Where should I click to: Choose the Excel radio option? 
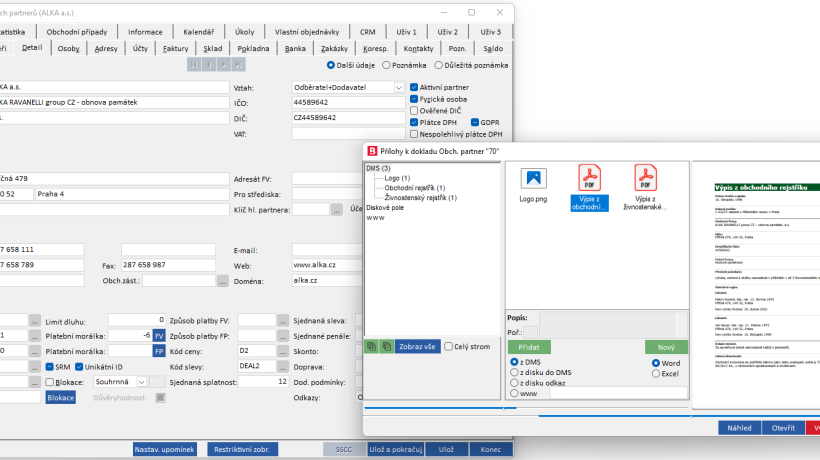(656, 374)
